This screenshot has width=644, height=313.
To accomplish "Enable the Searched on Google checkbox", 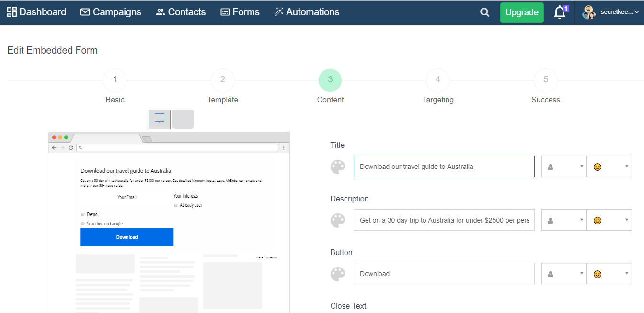I will tap(82, 223).
